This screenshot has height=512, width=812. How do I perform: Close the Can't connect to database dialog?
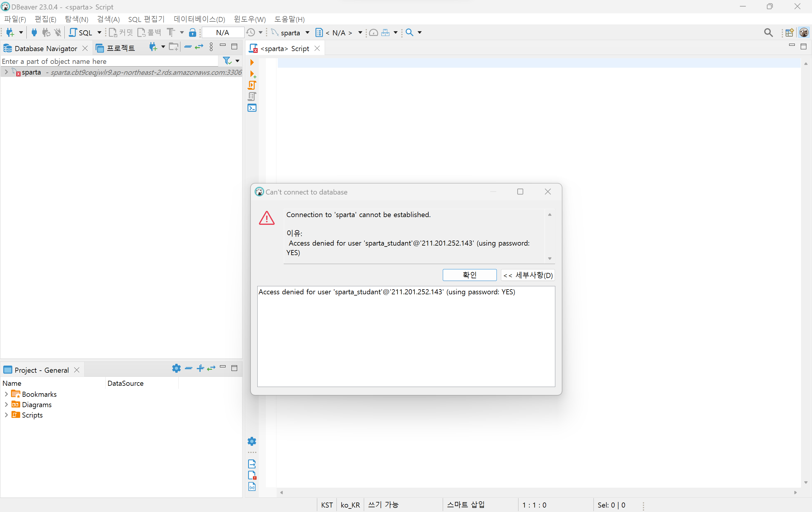point(548,192)
